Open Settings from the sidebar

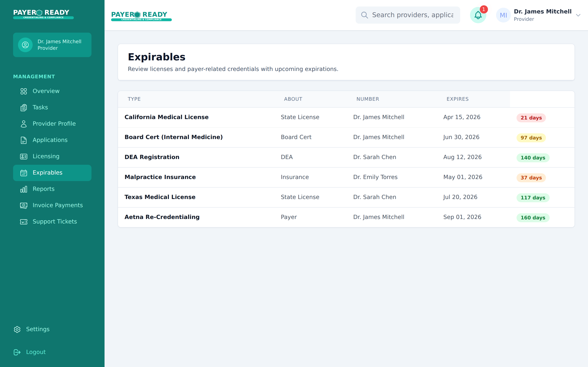pos(38,329)
